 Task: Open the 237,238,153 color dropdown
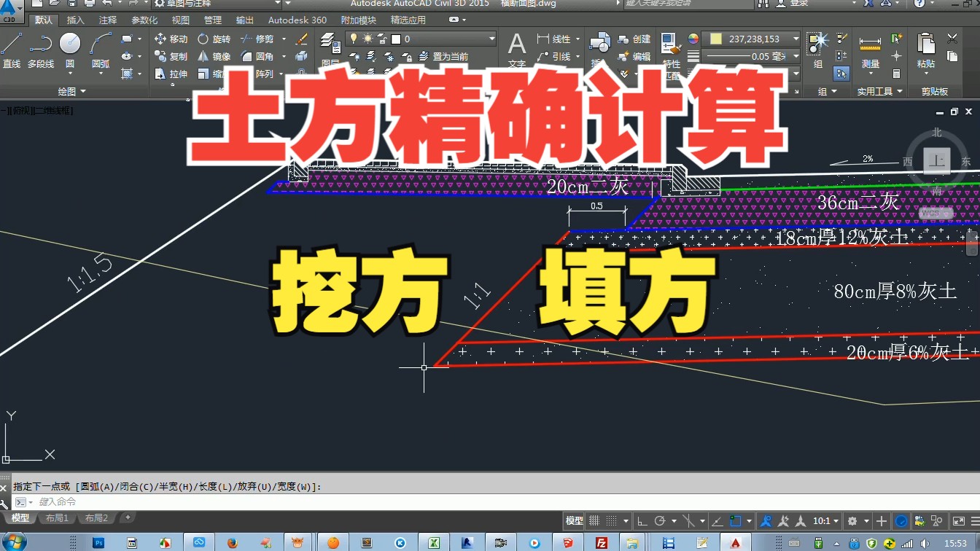click(x=750, y=39)
